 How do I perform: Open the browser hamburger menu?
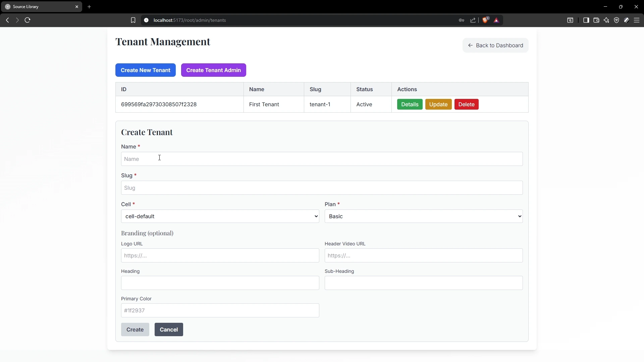coord(636,20)
